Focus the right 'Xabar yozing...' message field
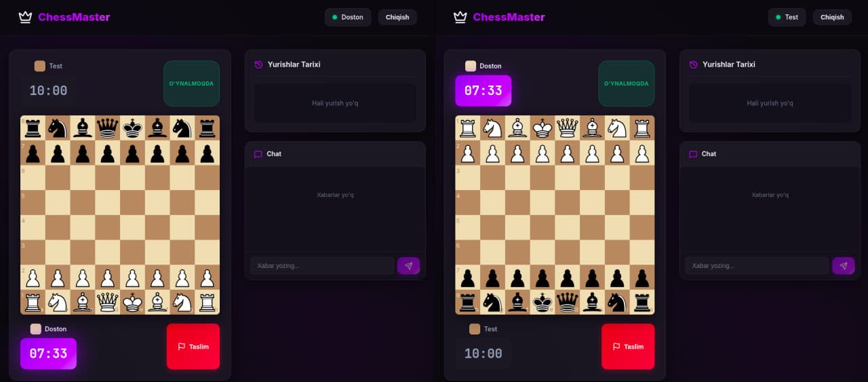The image size is (868, 382). [x=757, y=266]
